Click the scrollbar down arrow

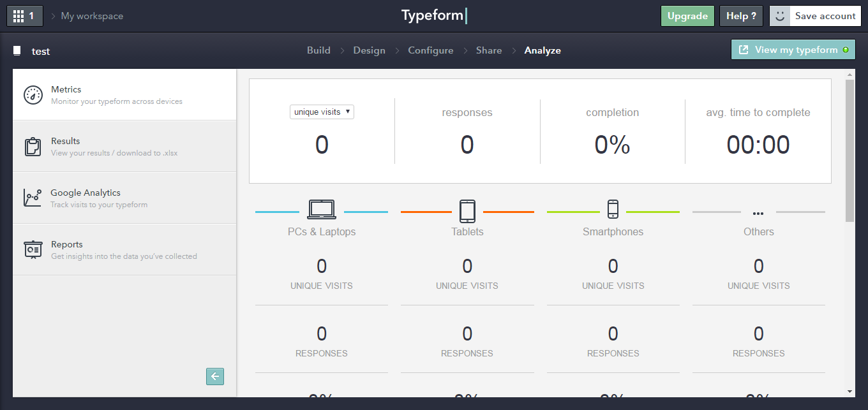(x=849, y=391)
